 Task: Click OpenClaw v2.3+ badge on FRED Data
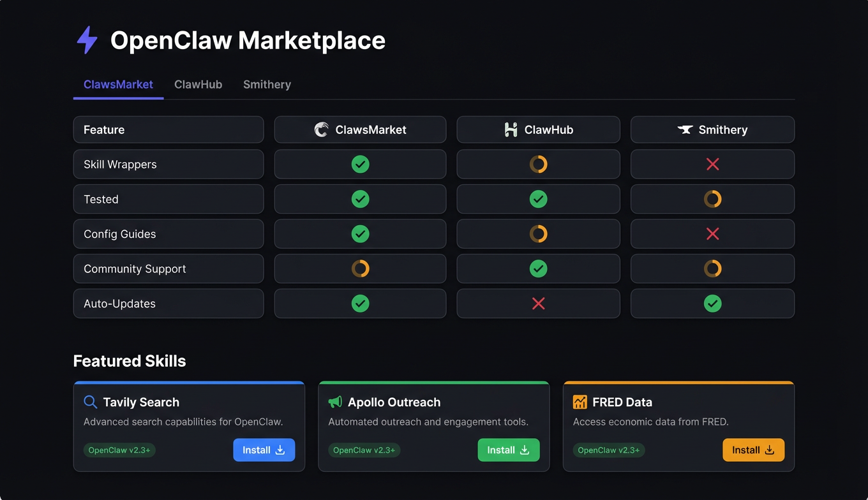click(608, 450)
